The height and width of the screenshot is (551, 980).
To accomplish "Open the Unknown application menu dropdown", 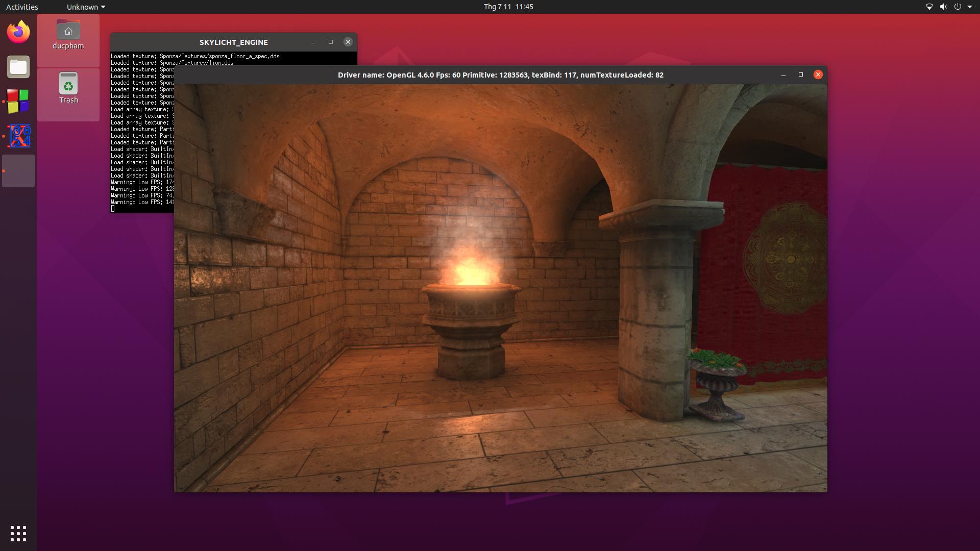I will 86,7.
